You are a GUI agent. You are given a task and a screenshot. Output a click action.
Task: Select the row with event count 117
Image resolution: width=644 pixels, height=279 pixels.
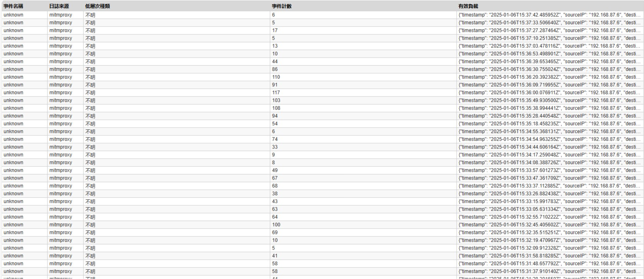pyautogui.click(x=276, y=93)
